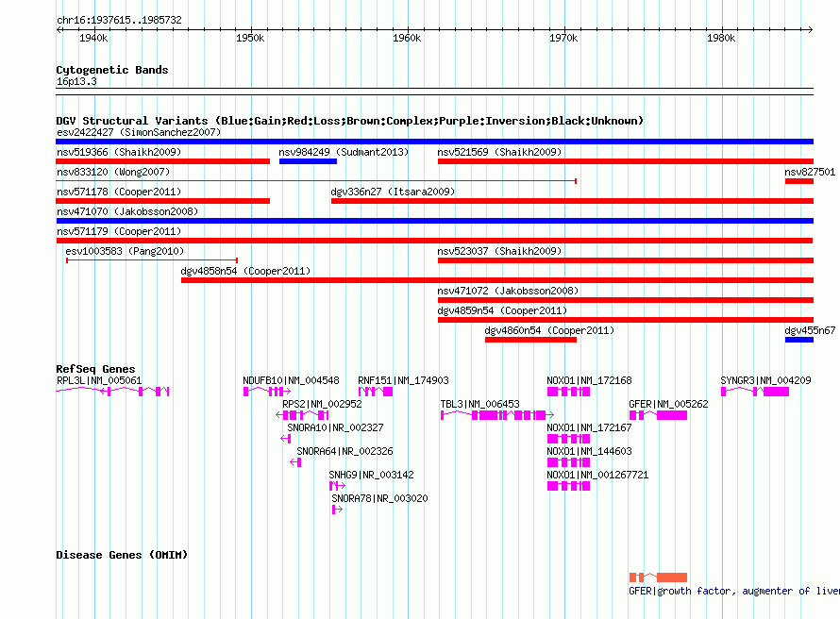Click the RNF151 gene model glyph
840x619 pixels.
click(x=376, y=392)
